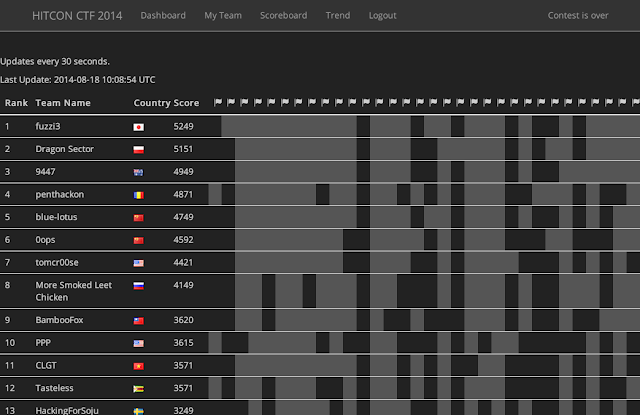The height and width of the screenshot is (415, 640).
Task: Select score value 4949
Action: coord(183,172)
